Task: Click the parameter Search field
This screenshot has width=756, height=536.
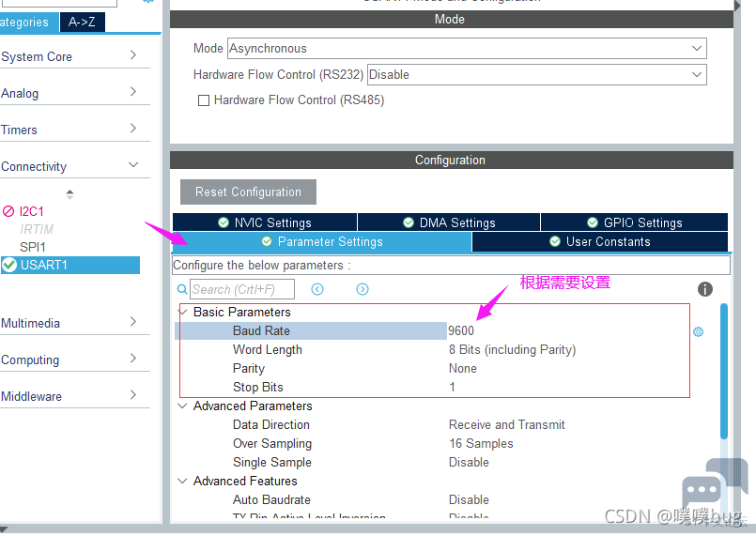Action: click(x=242, y=289)
